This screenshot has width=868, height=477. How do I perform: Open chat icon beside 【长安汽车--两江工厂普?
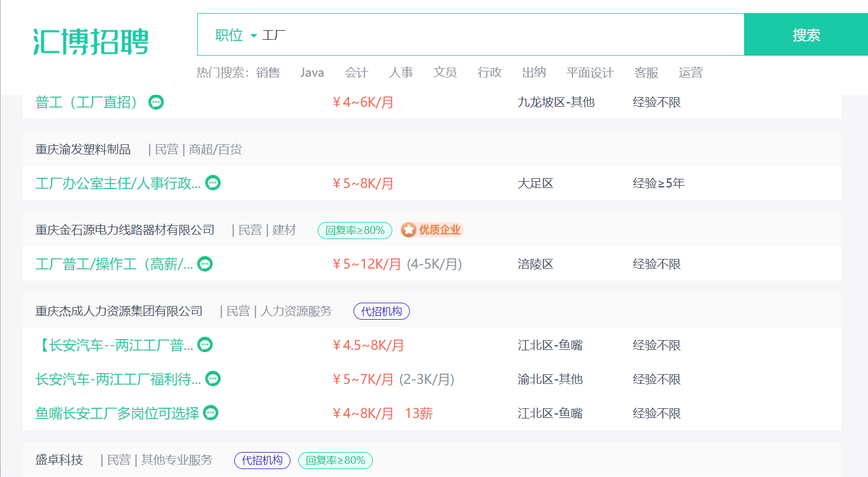205,345
